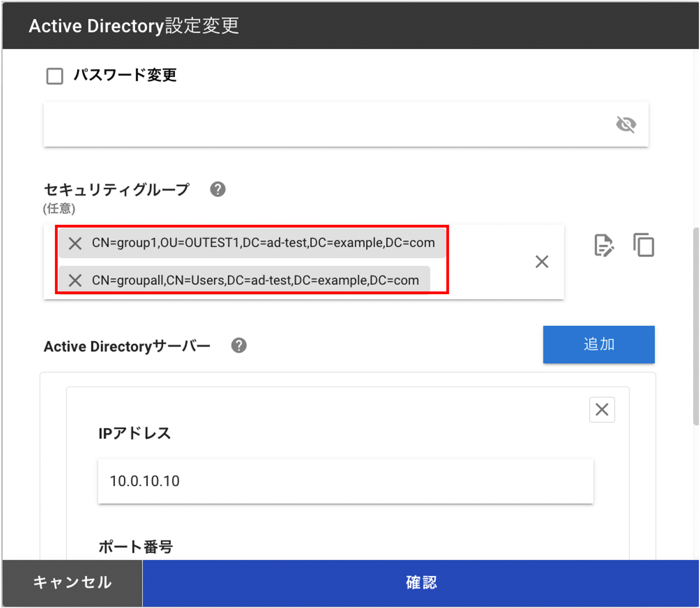
Task: Copy security groups with the copy icon
Action: [644, 245]
